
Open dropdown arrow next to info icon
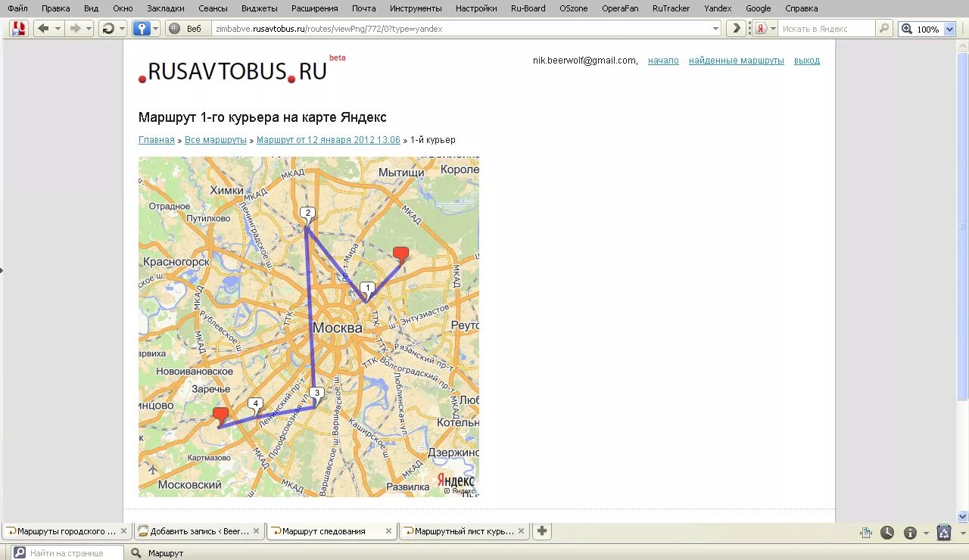point(926,533)
